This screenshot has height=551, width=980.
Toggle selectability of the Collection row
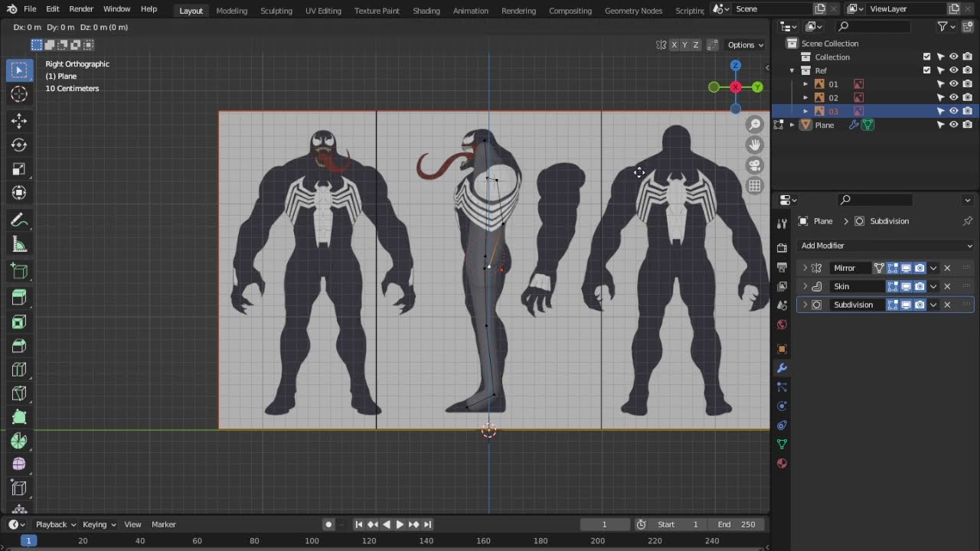(941, 57)
